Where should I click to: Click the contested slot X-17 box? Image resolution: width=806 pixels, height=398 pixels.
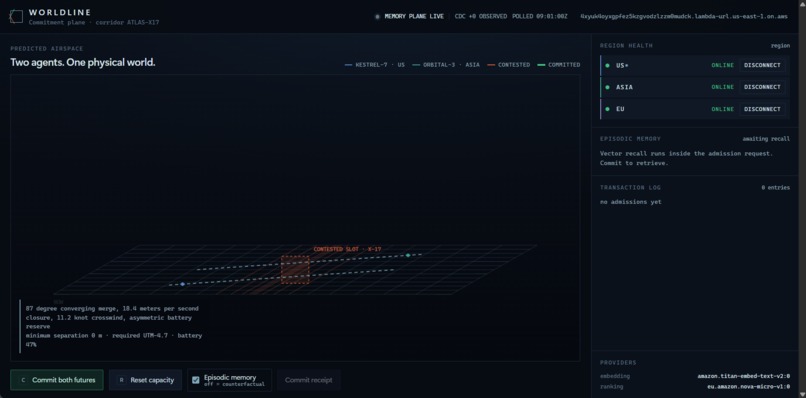tap(295, 269)
